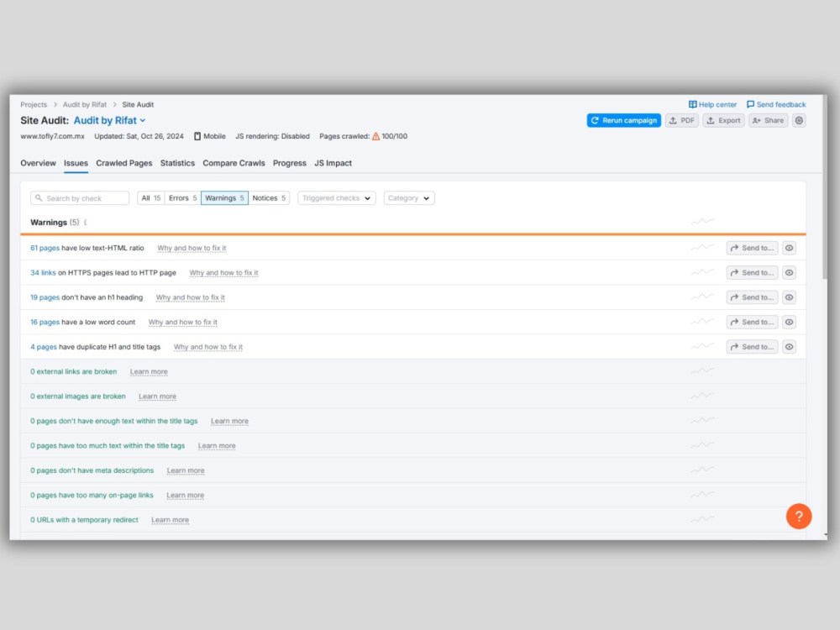Open the 4 pages link
Image resolution: width=840 pixels, height=630 pixels.
coord(44,347)
